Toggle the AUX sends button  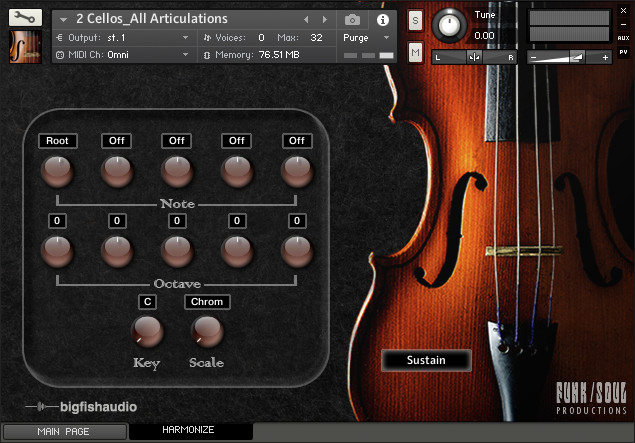(623, 38)
